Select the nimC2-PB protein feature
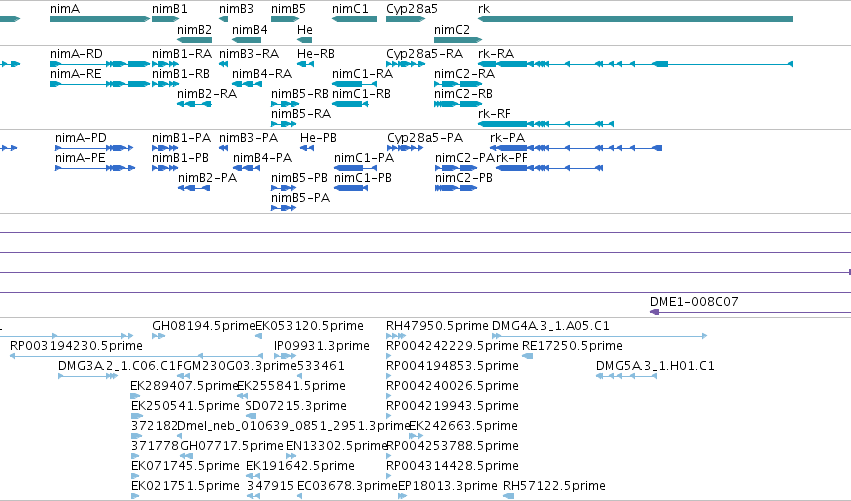This screenshot has height=501, width=851. tap(456, 188)
